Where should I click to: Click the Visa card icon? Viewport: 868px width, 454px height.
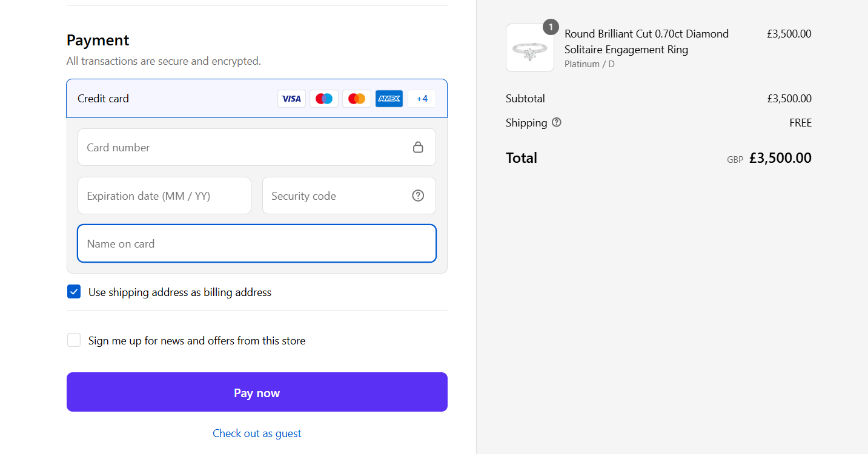[291, 99]
